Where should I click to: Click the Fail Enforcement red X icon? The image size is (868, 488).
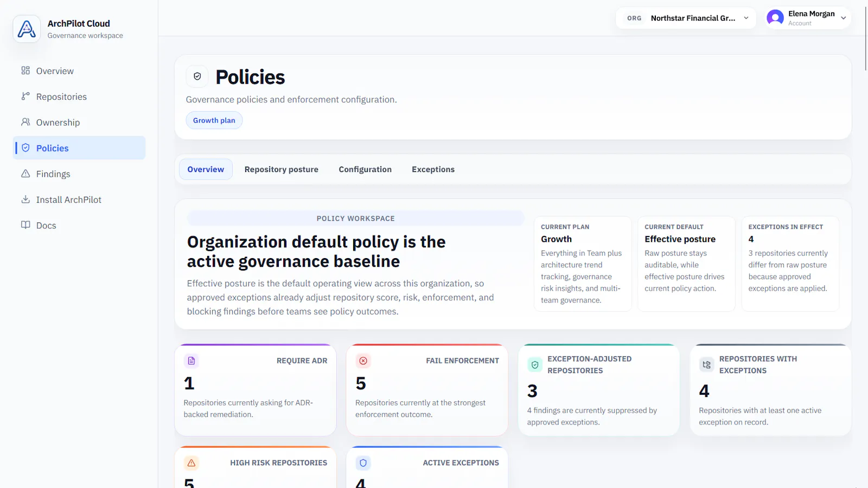point(363,361)
